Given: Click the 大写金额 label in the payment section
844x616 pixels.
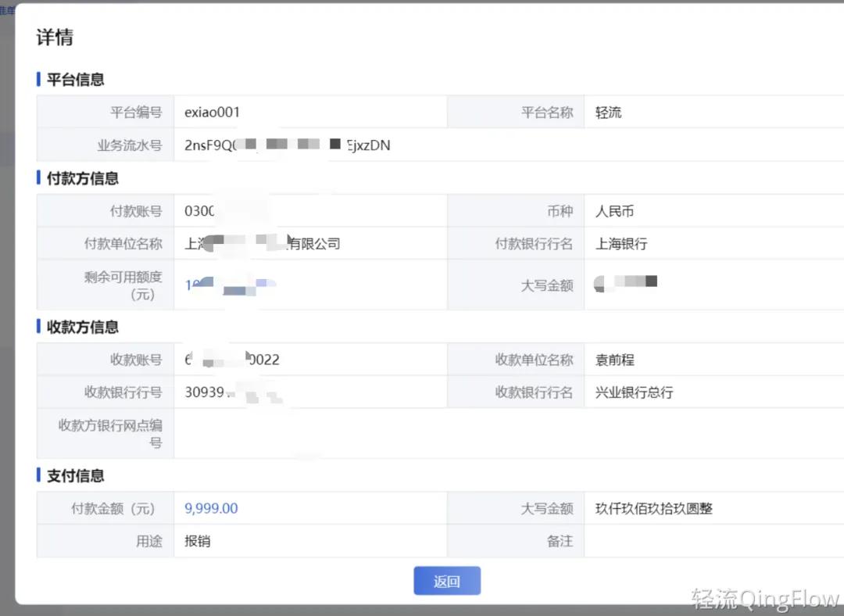Looking at the screenshot, I should [x=547, y=508].
